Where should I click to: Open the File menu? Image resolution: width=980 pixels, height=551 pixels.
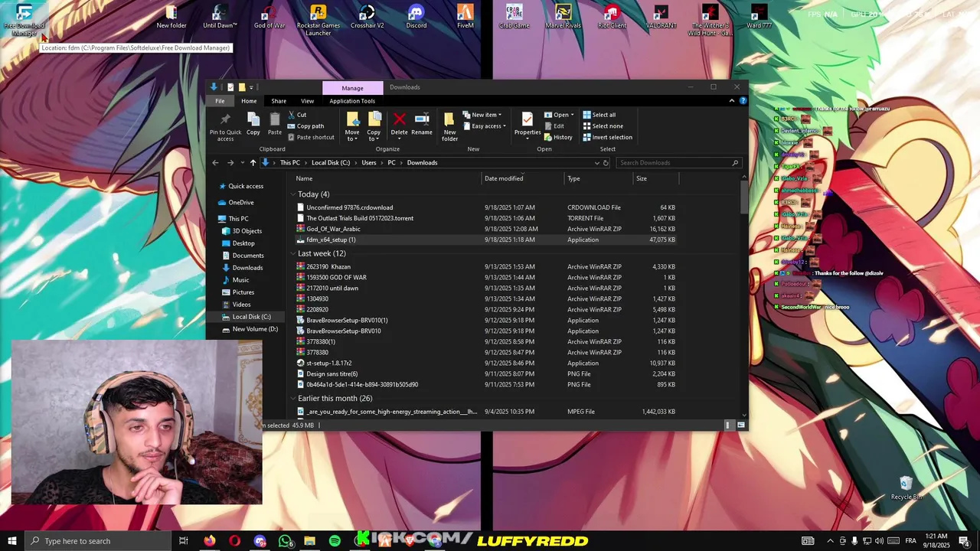pos(220,101)
